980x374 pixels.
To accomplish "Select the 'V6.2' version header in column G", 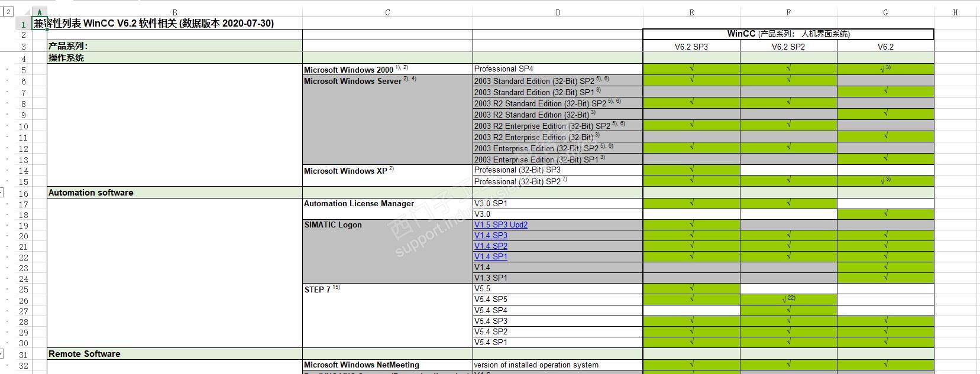I will [x=885, y=46].
